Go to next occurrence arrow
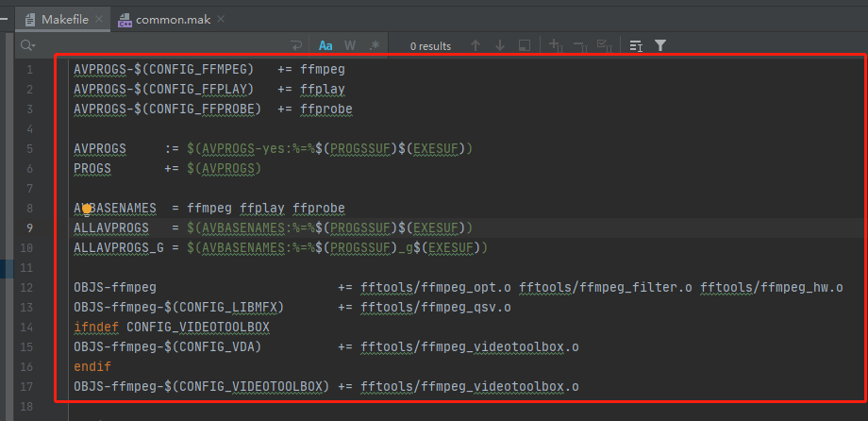Viewport: 868px width, 421px height. pos(499,45)
